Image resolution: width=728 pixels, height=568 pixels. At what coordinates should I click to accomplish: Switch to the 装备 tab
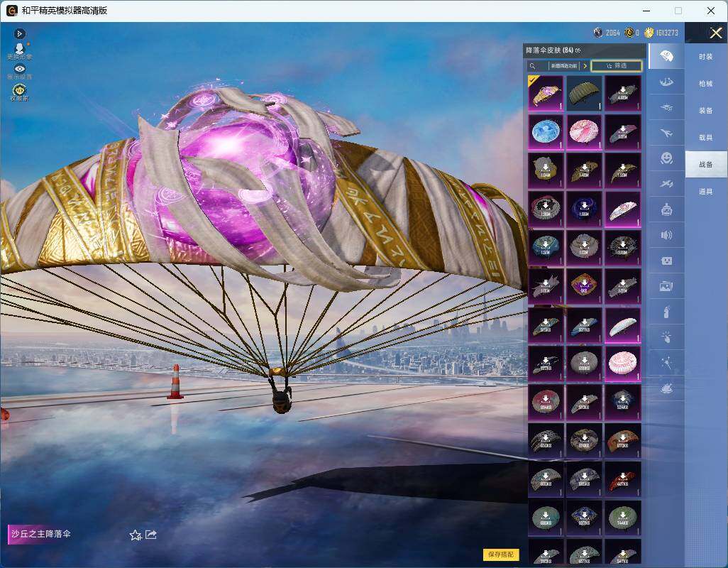(x=706, y=111)
